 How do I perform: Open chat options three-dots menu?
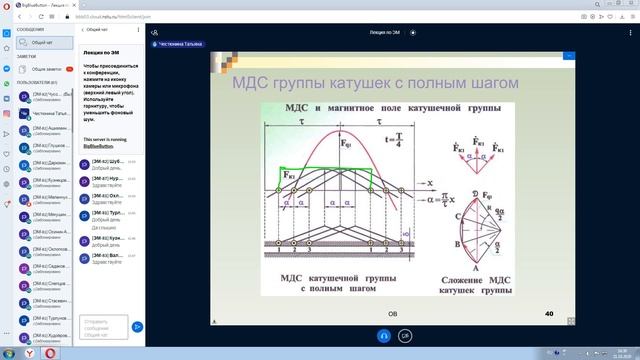(138, 29)
